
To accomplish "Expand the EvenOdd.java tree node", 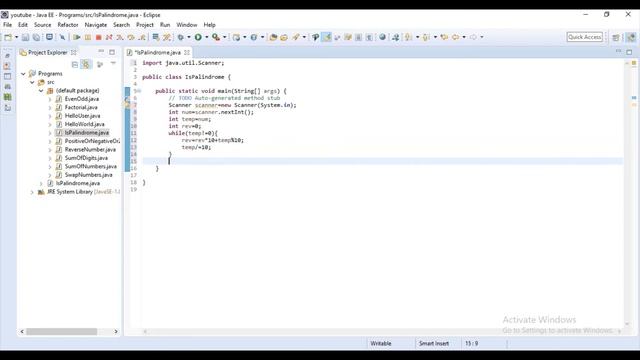I will 50,99.
